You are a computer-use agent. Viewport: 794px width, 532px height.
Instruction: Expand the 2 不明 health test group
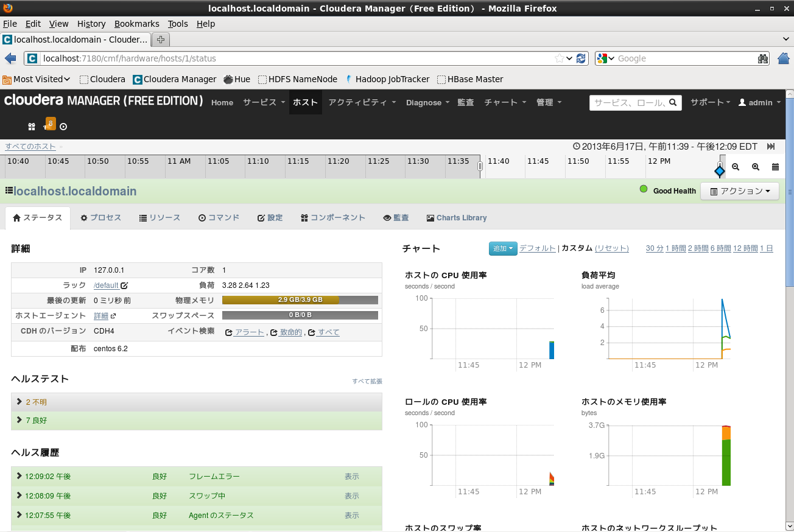tap(197, 402)
